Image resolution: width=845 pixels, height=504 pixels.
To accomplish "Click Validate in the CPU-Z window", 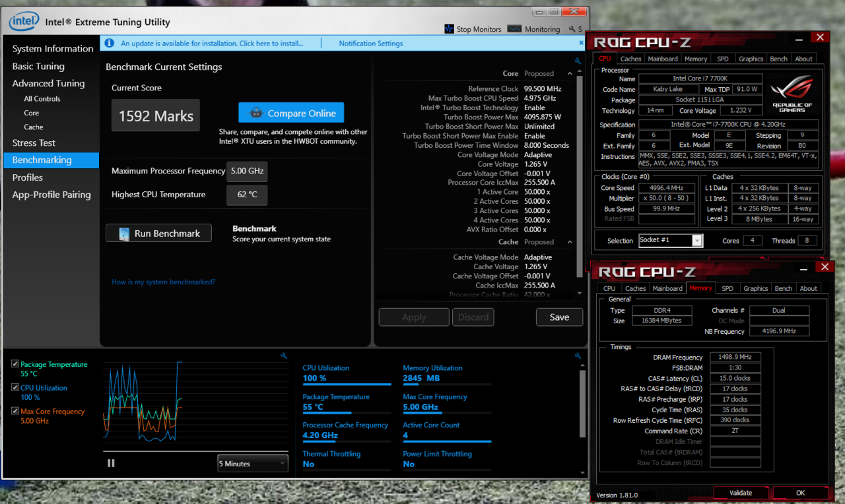I will point(741,493).
